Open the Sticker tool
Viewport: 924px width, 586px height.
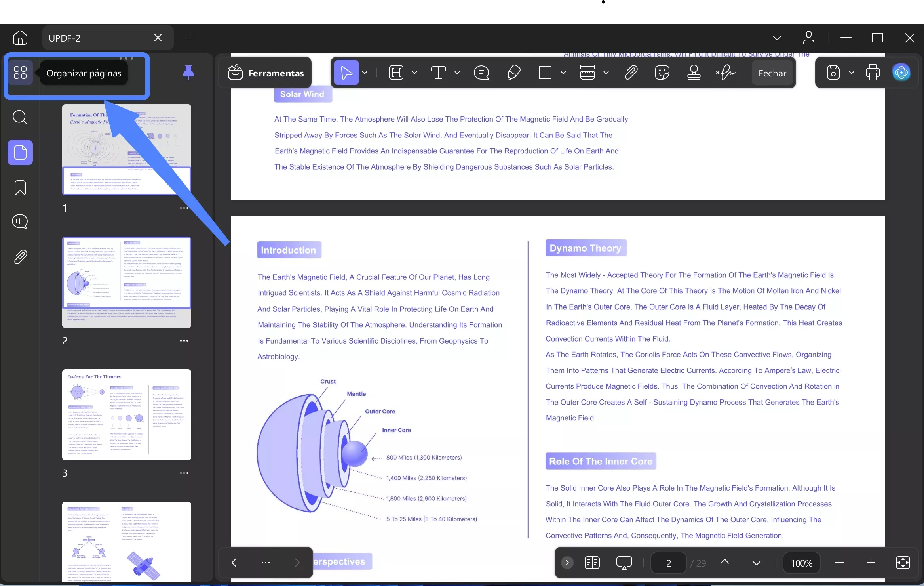[x=662, y=73]
